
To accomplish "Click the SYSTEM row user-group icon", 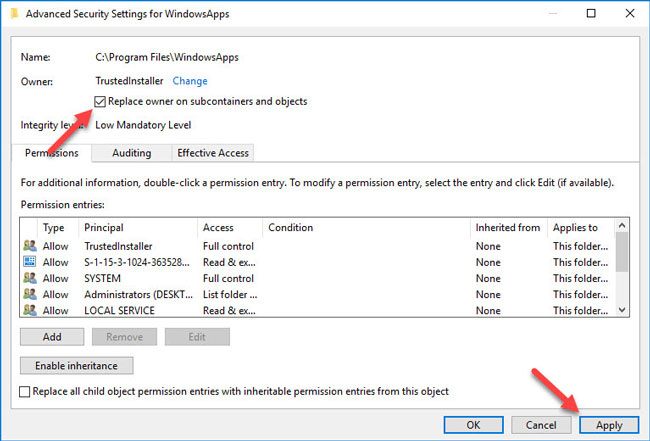I will point(29,278).
